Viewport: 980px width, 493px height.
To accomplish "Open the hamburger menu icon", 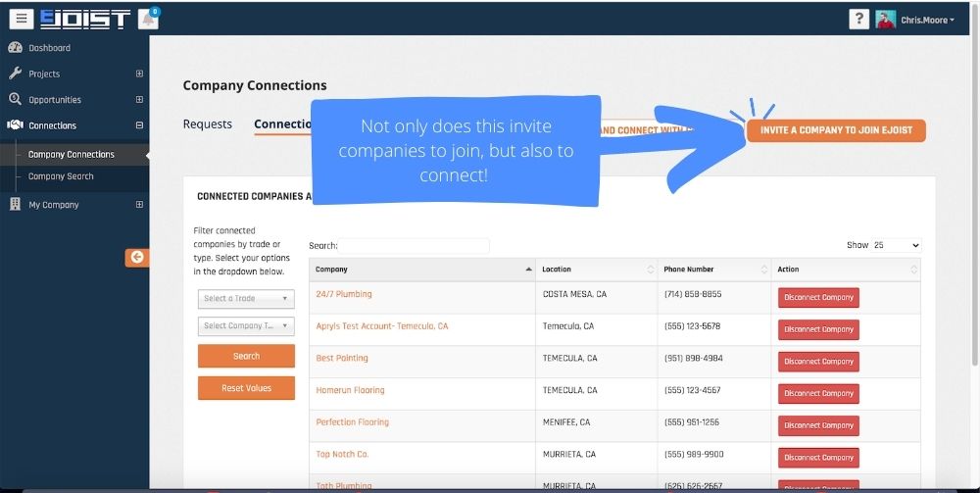I will point(21,19).
